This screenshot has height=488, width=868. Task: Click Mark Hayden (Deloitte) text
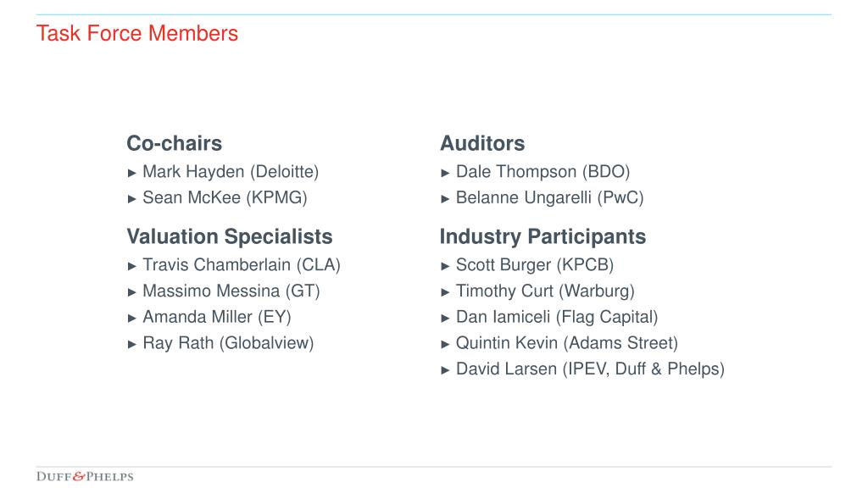click(231, 172)
